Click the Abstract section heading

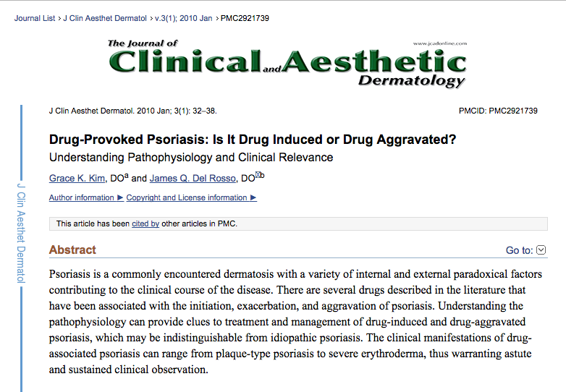point(72,250)
